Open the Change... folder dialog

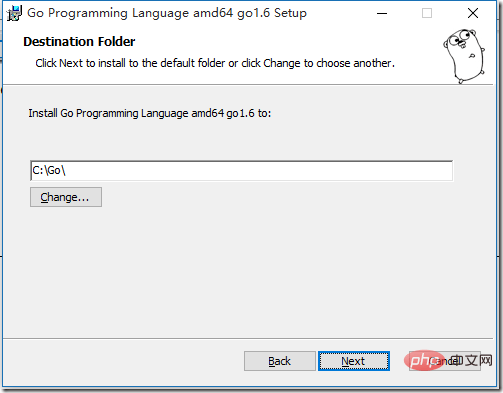click(66, 197)
